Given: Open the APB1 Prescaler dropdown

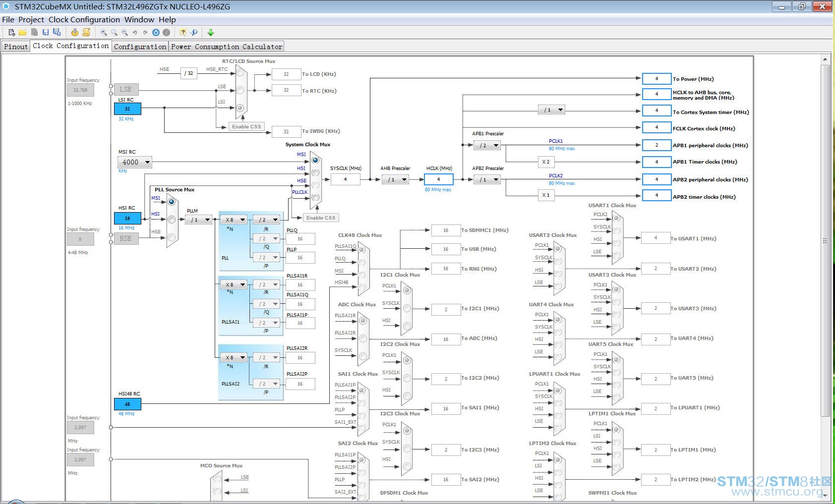Looking at the screenshot, I should (x=487, y=145).
